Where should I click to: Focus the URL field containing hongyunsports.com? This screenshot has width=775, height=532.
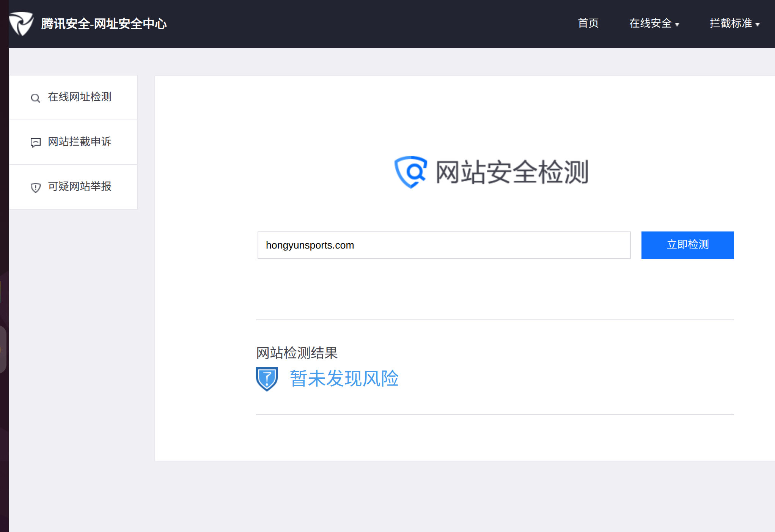point(444,245)
